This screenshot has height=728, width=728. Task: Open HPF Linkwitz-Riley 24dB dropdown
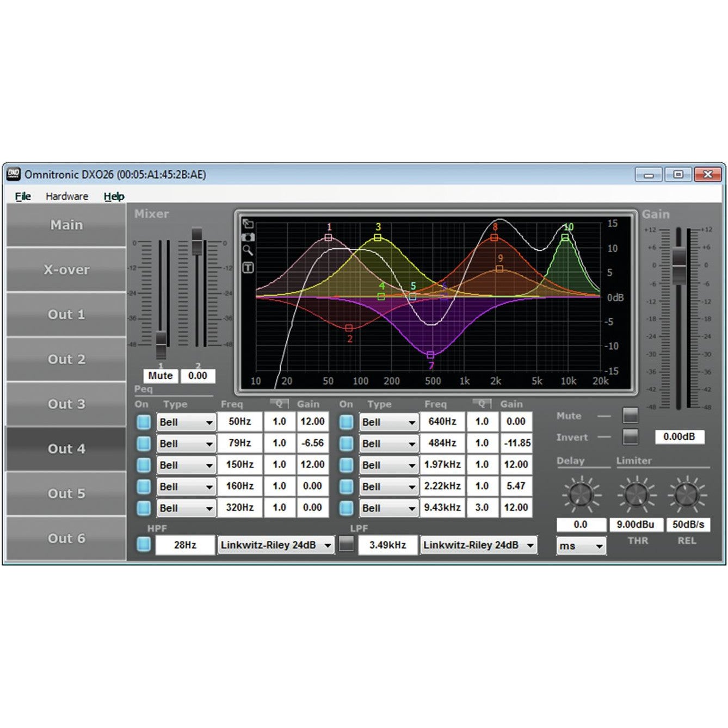pyautogui.click(x=276, y=545)
